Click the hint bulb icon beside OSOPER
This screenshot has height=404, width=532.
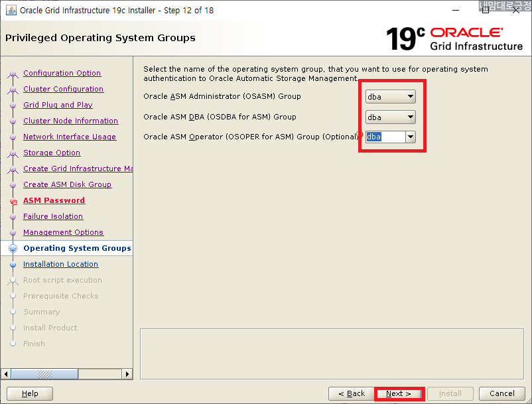360,134
